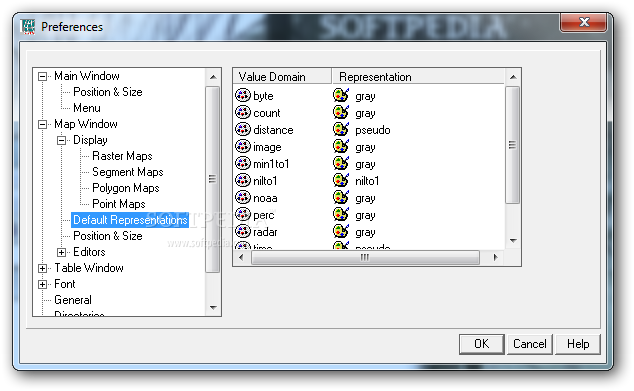Click the Preferences window title icon
Viewport: 634px width, 391px height.
coord(28,27)
